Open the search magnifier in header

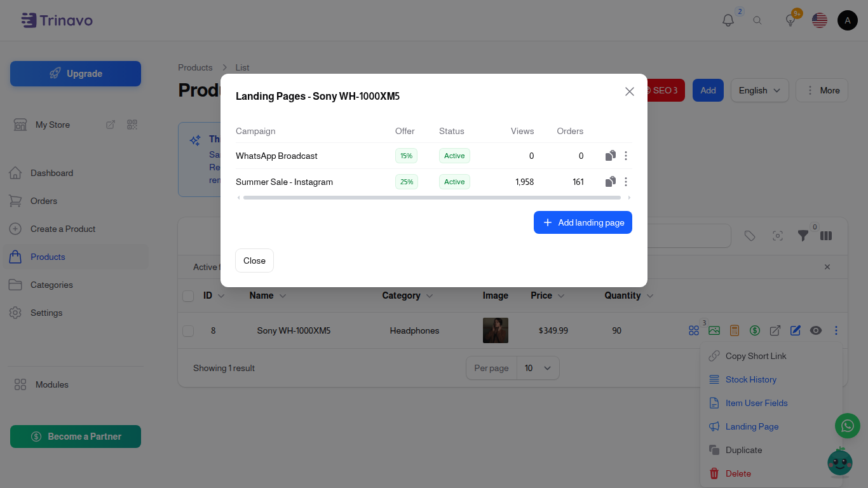(757, 20)
